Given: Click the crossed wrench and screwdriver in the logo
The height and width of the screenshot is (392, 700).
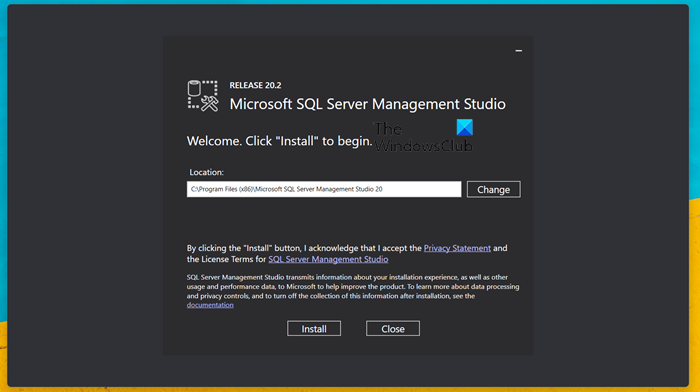Looking at the screenshot, I should pyautogui.click(x=209, y=104).
